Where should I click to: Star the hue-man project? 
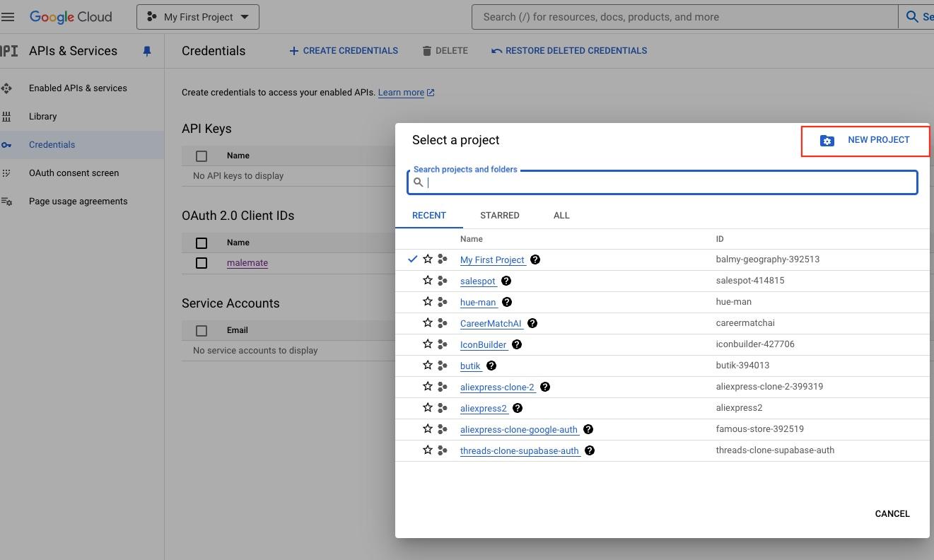427,302
